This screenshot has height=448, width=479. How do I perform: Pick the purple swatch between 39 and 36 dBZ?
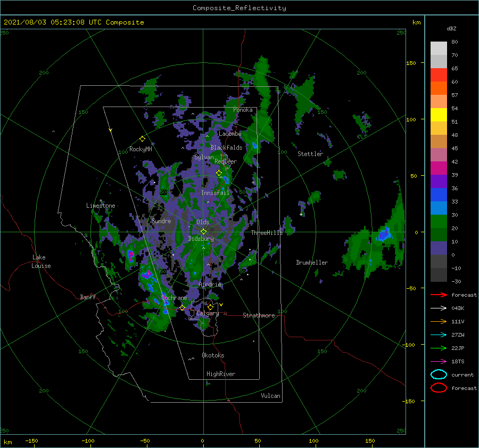(x=439, y=182)
